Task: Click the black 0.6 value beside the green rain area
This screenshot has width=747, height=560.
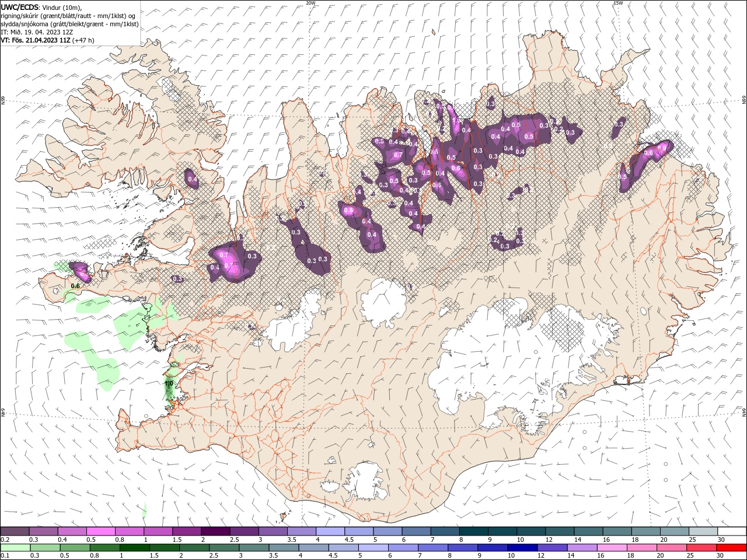Action: pos(75,286)
